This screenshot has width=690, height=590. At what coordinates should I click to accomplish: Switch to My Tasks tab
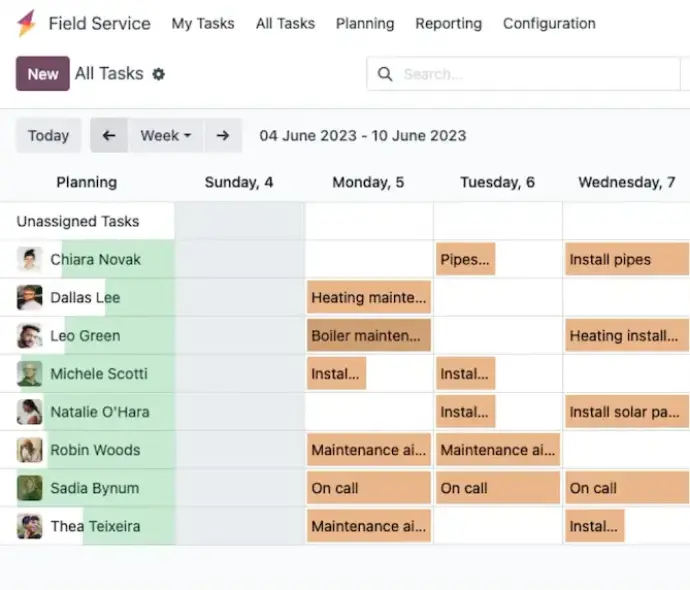point(203,23)
